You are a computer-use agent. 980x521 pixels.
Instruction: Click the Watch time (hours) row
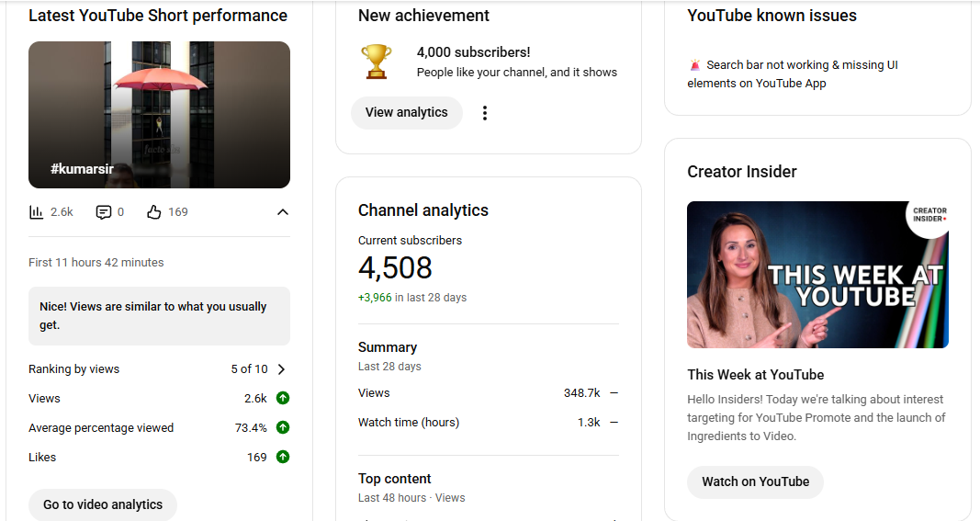[487, 423]
